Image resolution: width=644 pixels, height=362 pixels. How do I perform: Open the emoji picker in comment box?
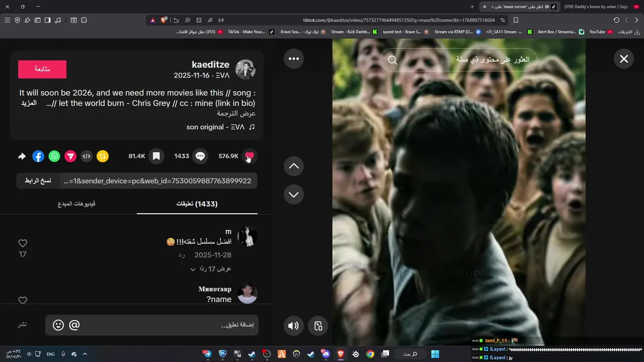click(58, 325)
